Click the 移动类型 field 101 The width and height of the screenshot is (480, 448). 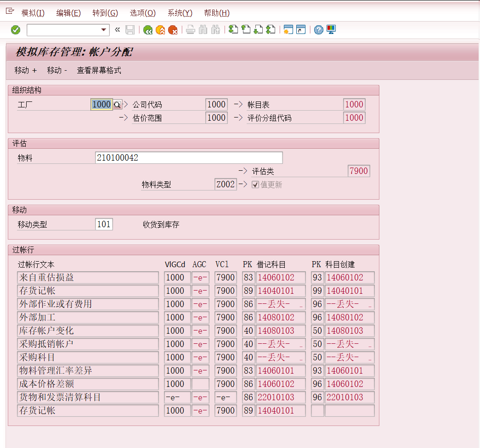[104, 224]
